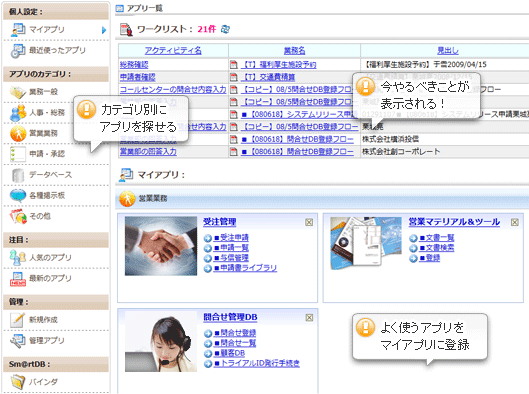Sort by 業務名 column header
Screen dimensions: 529x394
(295, 51)
